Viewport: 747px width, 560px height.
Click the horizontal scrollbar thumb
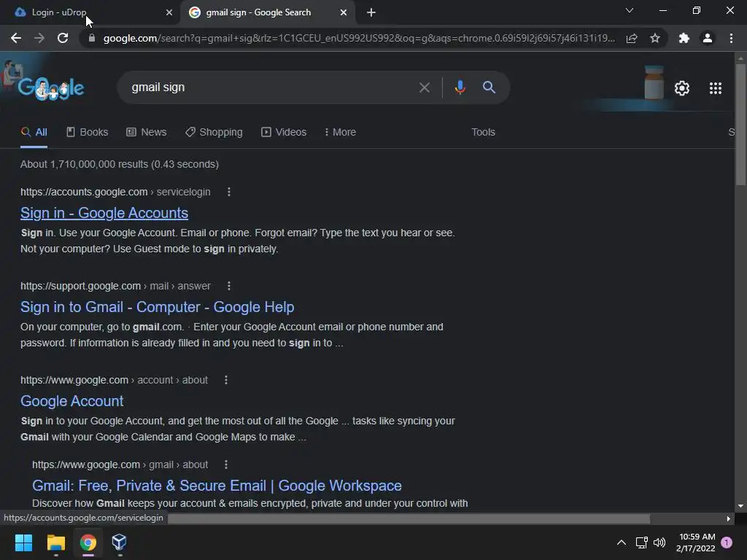tap(409, 518)
